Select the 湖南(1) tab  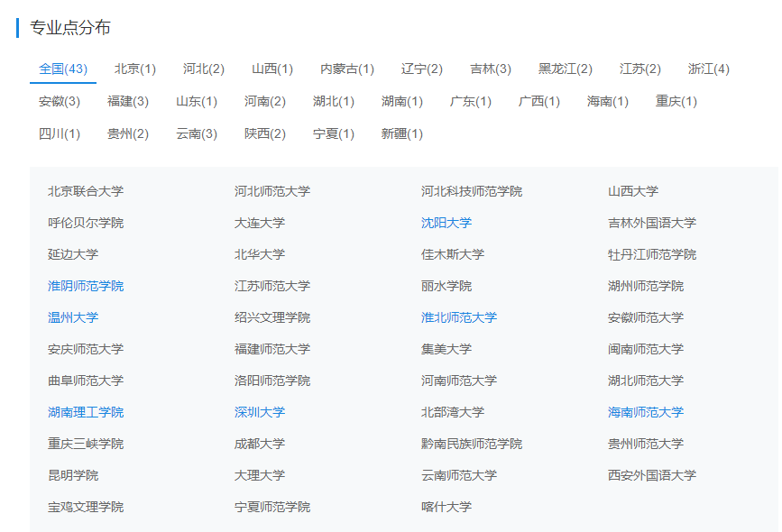pyautogui.click(x=402, y=101)
